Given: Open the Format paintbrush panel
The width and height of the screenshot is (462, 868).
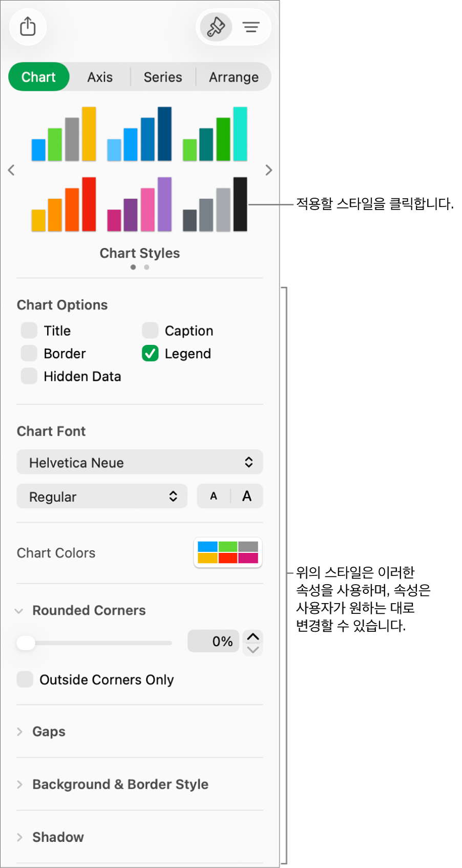Looking at the screenshot, I should (216, 27).
